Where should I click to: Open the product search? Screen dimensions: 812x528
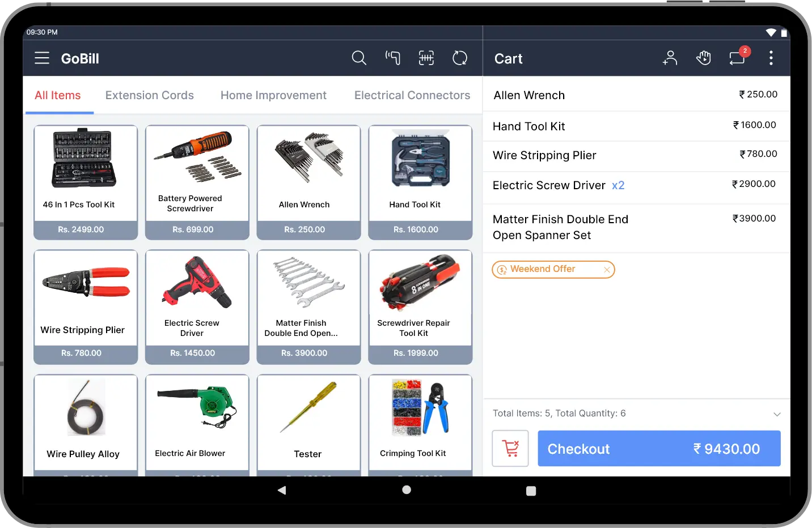pyautogui.click(x=359, y=58)
